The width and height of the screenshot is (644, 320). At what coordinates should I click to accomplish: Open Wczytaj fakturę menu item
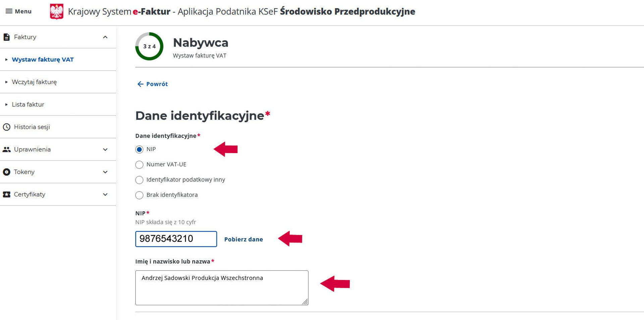pos(34,82)
